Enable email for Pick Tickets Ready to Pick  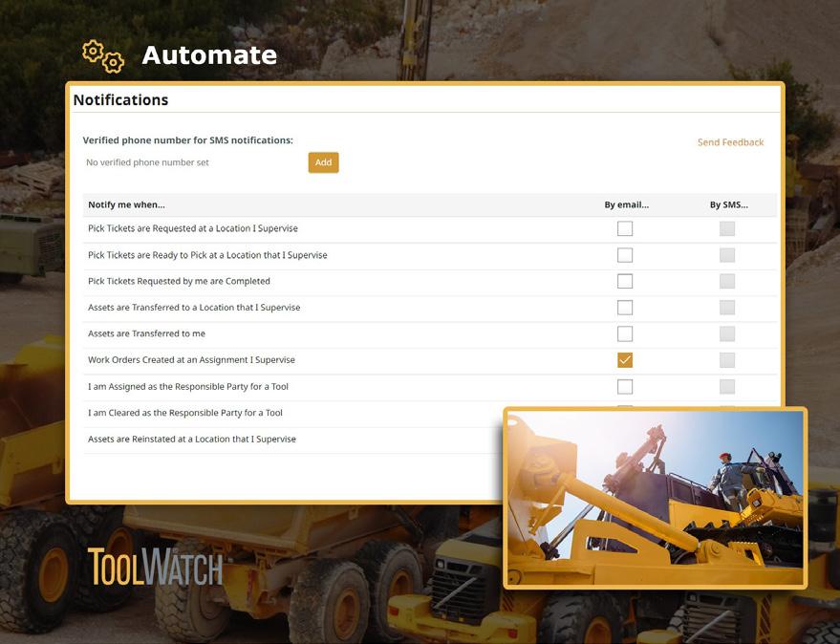(625, 255)
